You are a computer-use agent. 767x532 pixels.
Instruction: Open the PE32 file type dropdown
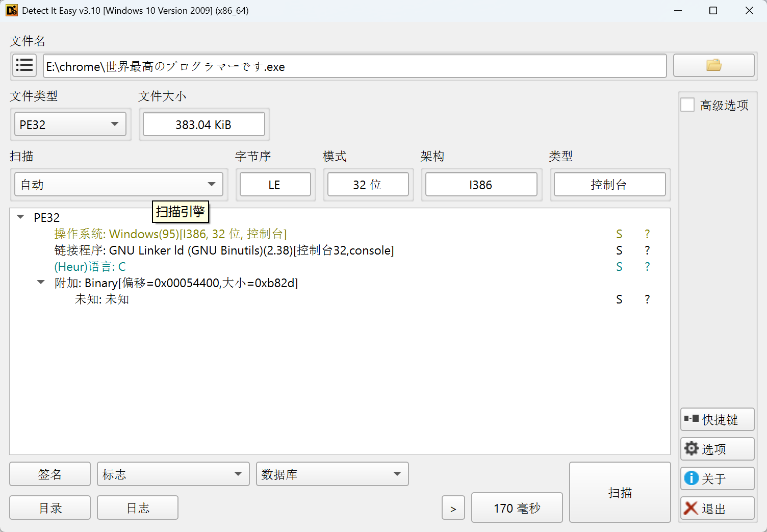70,124
